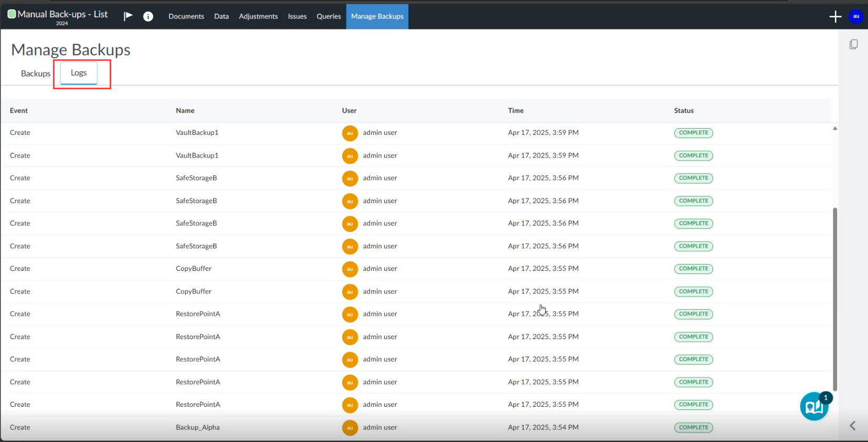Viewport: 868px width, 442px height.
Task: Click the flag icon next to title
Action: tap(128, 16)
